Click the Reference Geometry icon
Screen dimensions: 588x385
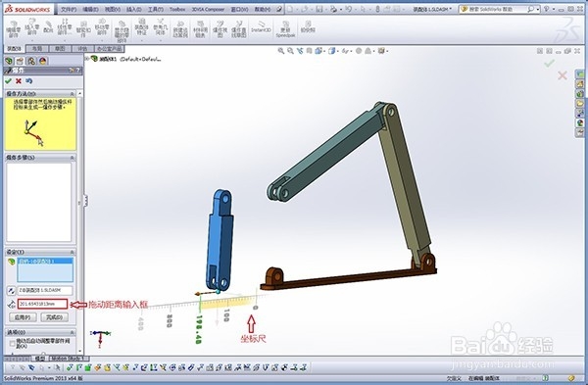coord(160,27)
